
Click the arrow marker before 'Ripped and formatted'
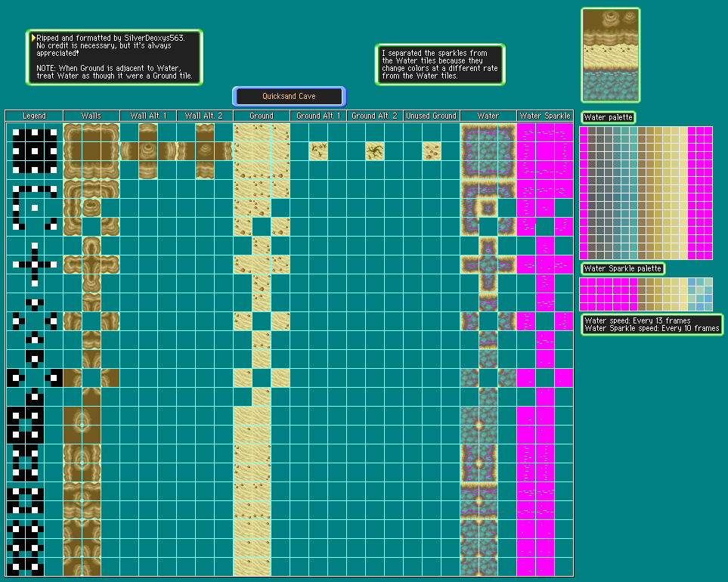tap(33, 38)
